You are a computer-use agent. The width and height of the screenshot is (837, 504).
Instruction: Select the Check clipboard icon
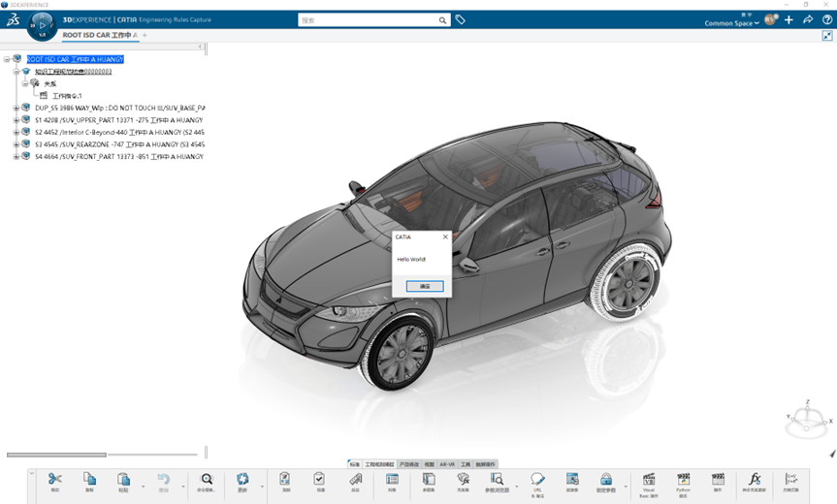point(319,479)
